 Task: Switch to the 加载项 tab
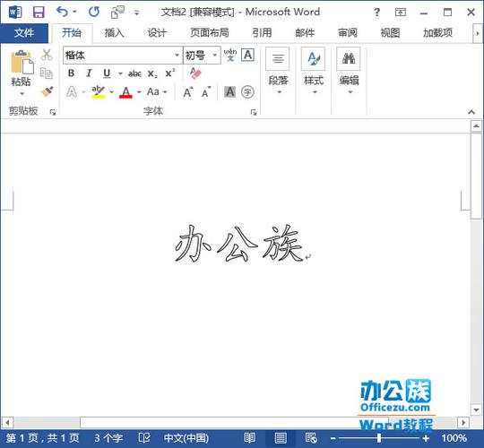(437, 33)
